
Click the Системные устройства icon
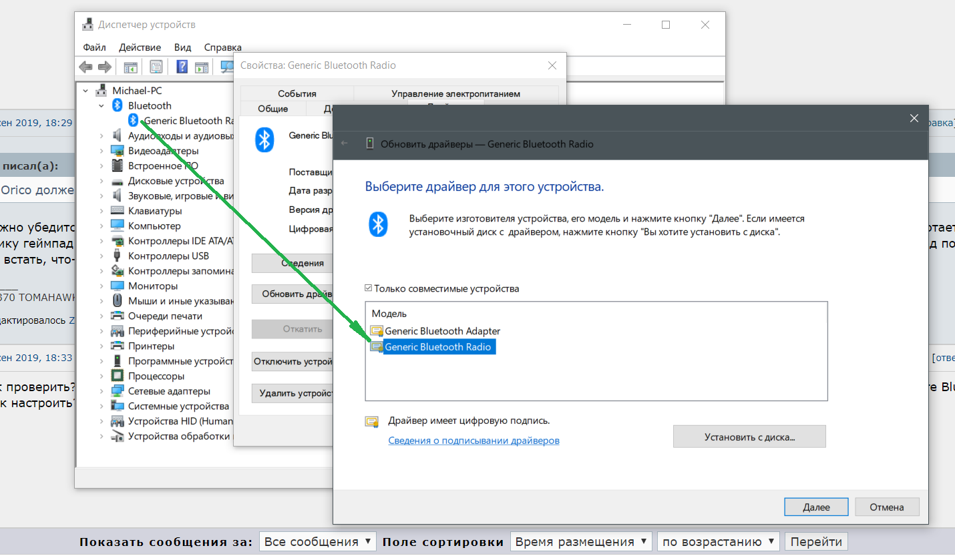(x=118, y=406)
